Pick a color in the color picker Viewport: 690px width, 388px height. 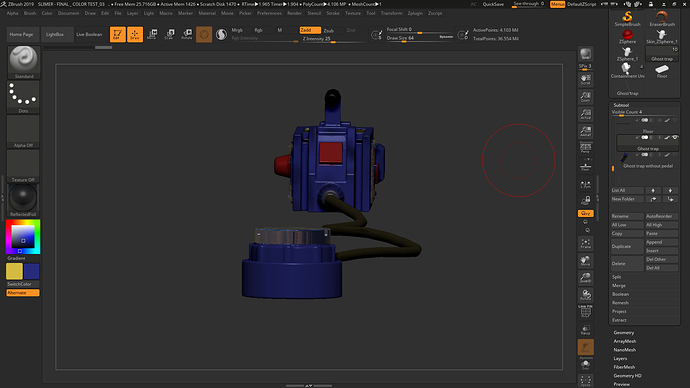pyautogui.click(x=23, y=237)
